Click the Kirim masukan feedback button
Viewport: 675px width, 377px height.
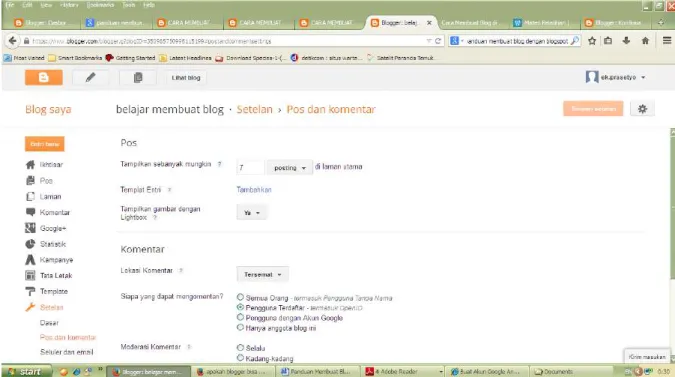click(647, 356)
